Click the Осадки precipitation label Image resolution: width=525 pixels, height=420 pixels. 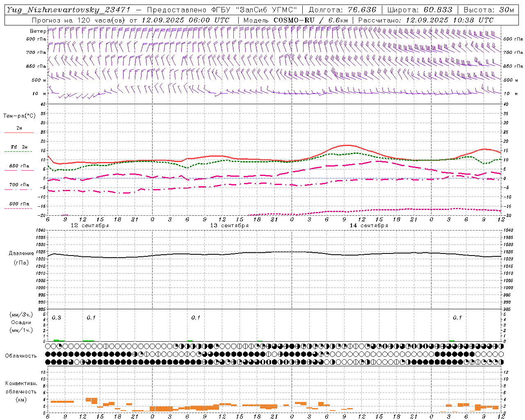[21, 322]
